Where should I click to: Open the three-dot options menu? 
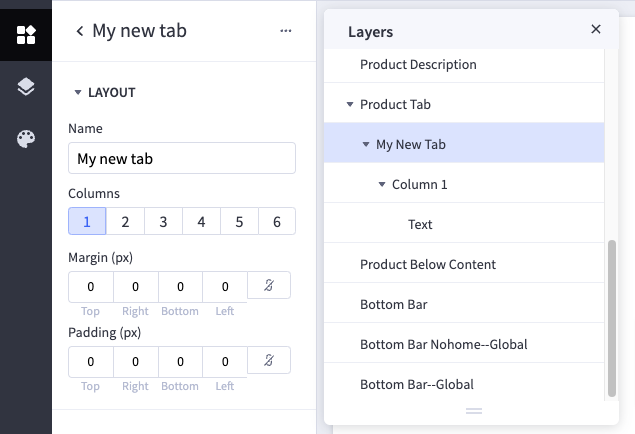click(286, 31)
